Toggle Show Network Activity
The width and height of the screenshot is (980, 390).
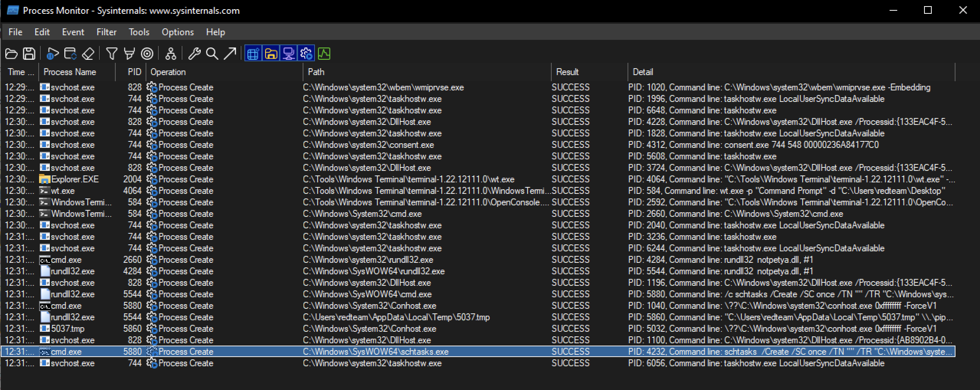point(288,54)
